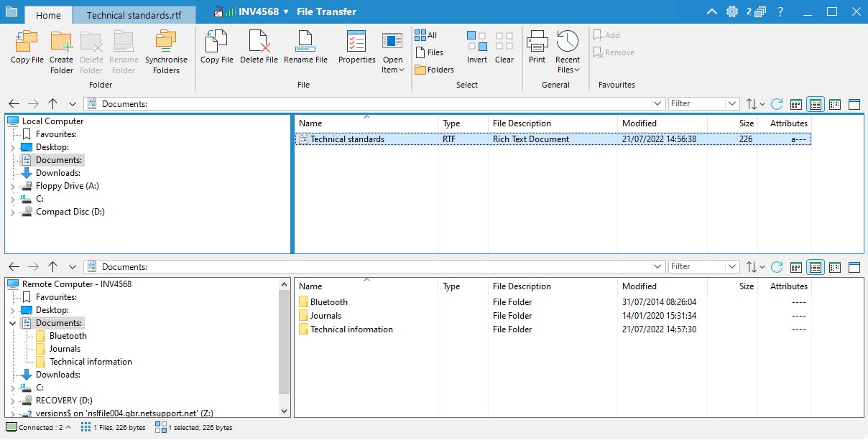This screenshot has width=868, height=440.
Task: Refresh the remote pane
Action: click(x=777, y=267)
